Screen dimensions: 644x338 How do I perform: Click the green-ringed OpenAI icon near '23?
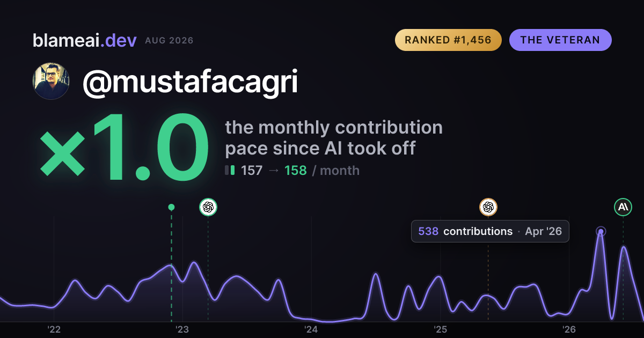pyautogui.click(x=208, y=207)
